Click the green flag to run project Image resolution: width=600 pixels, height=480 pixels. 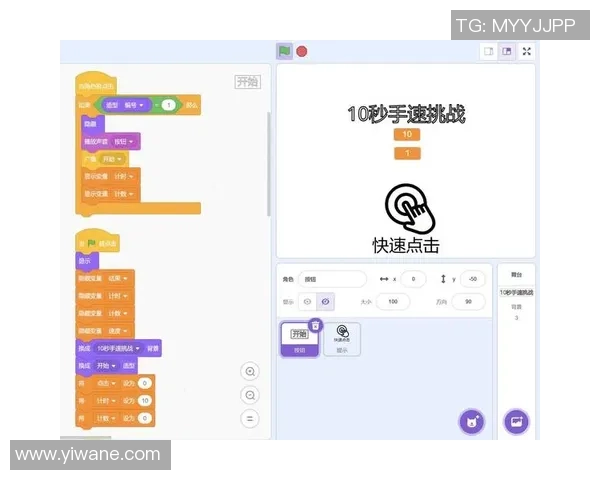point(284,51)
